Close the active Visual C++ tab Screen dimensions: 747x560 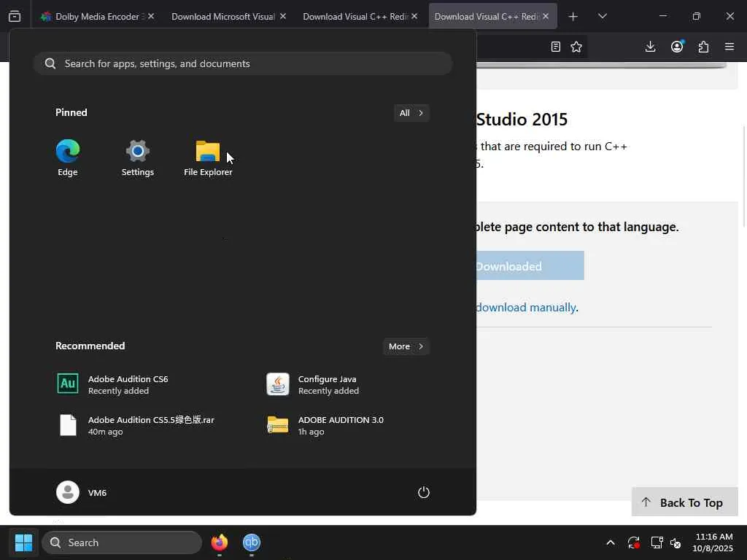click(546, 16)
